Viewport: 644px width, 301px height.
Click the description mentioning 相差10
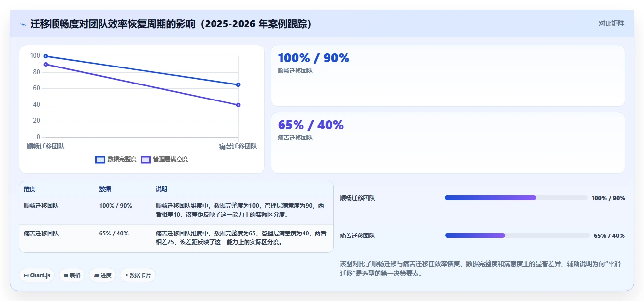(241, 210)
